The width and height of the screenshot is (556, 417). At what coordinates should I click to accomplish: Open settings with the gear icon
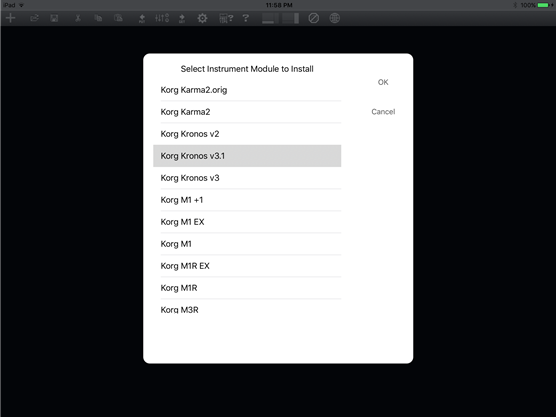pyautogui.click(x=202, y=18)
